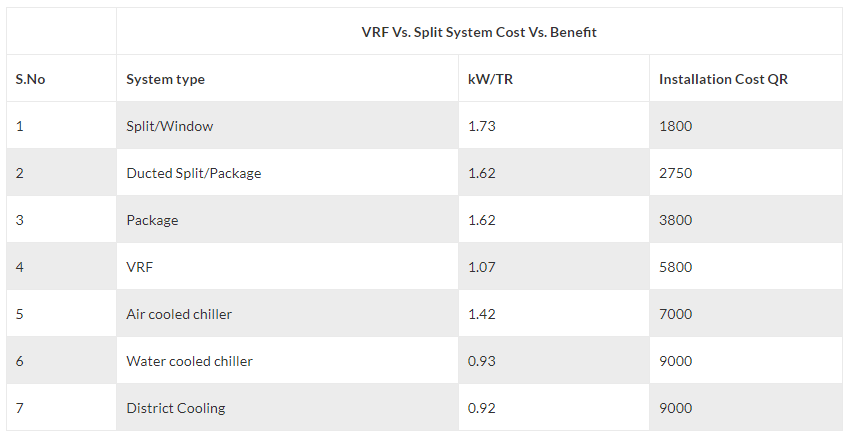The image size is (850, 440).
Task: Click the 0.92 kW/TR value
Action: point(482,408)
